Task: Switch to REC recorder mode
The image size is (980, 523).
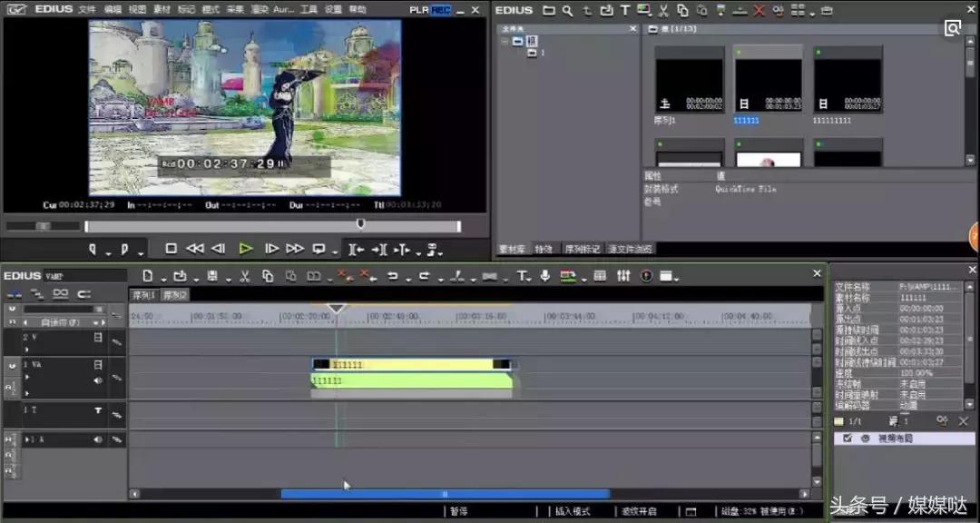Action: [441, 9]
